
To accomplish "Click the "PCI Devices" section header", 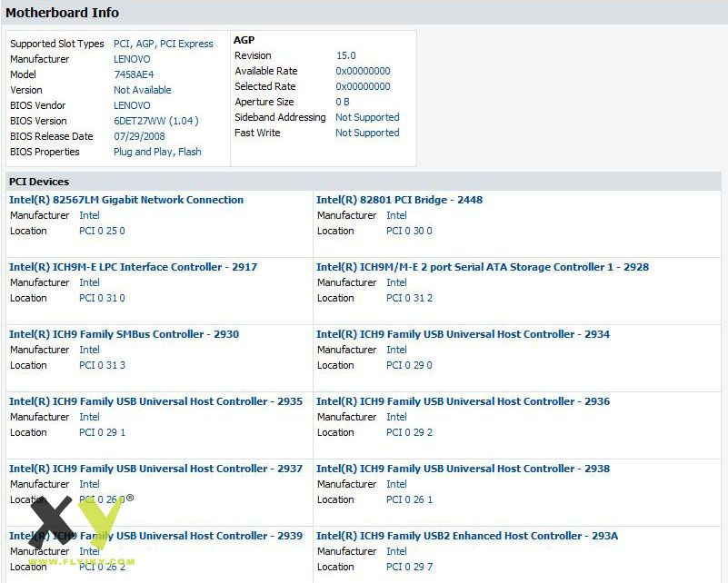I will [39, 182].
